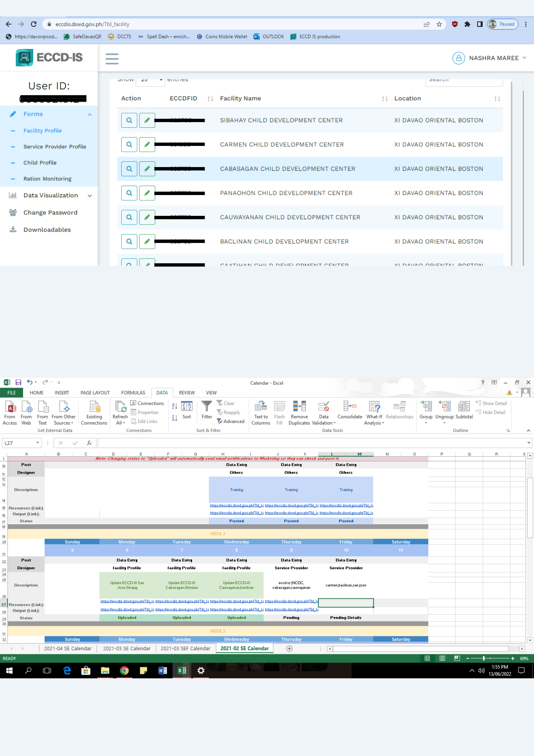Expand Data Visualization sidebar section
534x756 pixels.
[x=90, y=196]
